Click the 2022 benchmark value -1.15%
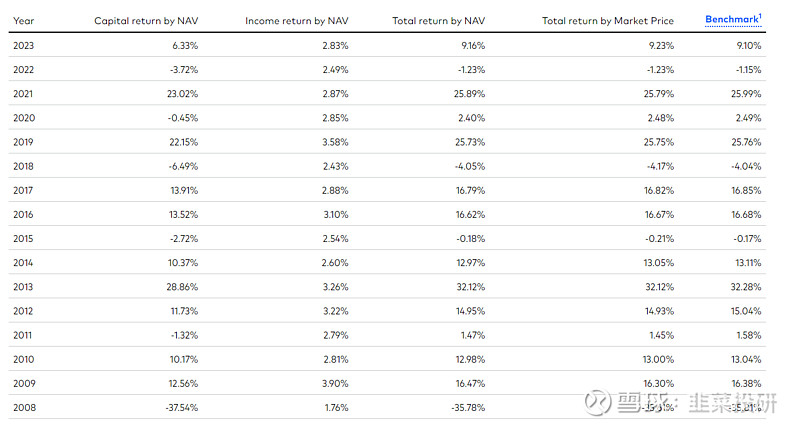 coord(746,69)
